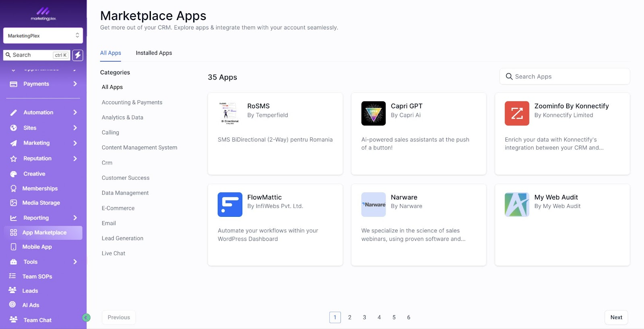The height and width of the screenshot is (329, 644).
Task: Select the Crm category
Action: (107, 163)
